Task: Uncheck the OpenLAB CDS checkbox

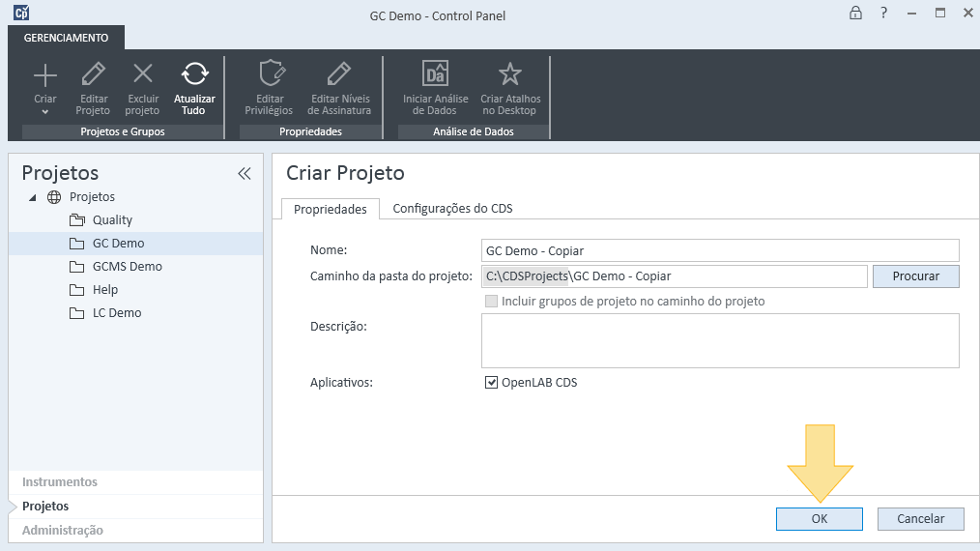Action: pos(491,382)
